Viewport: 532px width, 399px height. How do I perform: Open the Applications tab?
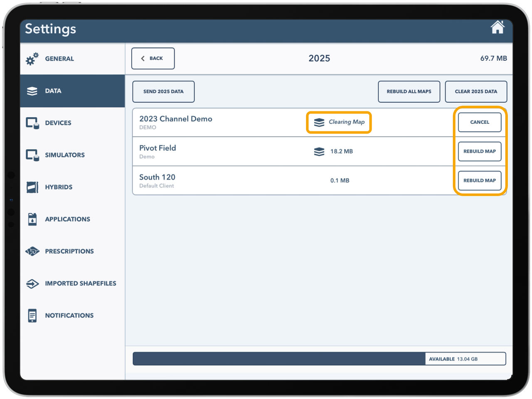point(72,219)
